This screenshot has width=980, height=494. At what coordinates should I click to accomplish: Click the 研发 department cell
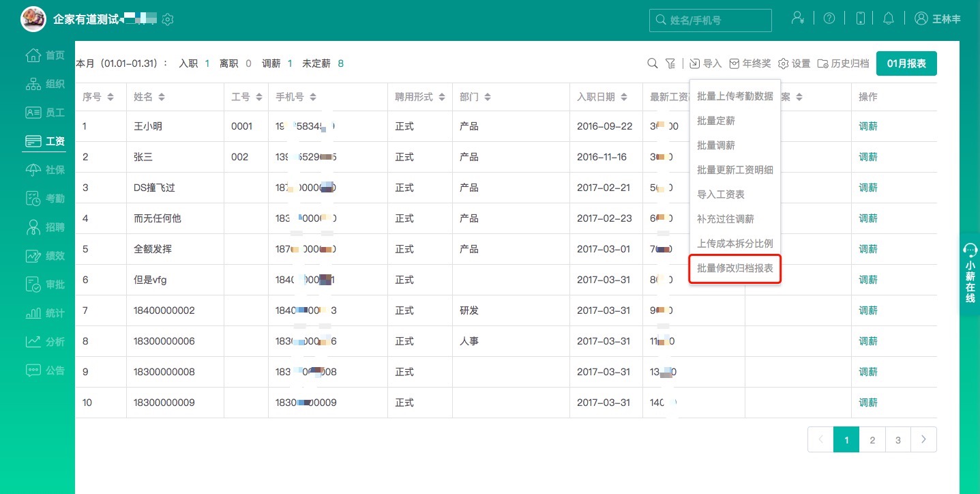pos(469,310)
